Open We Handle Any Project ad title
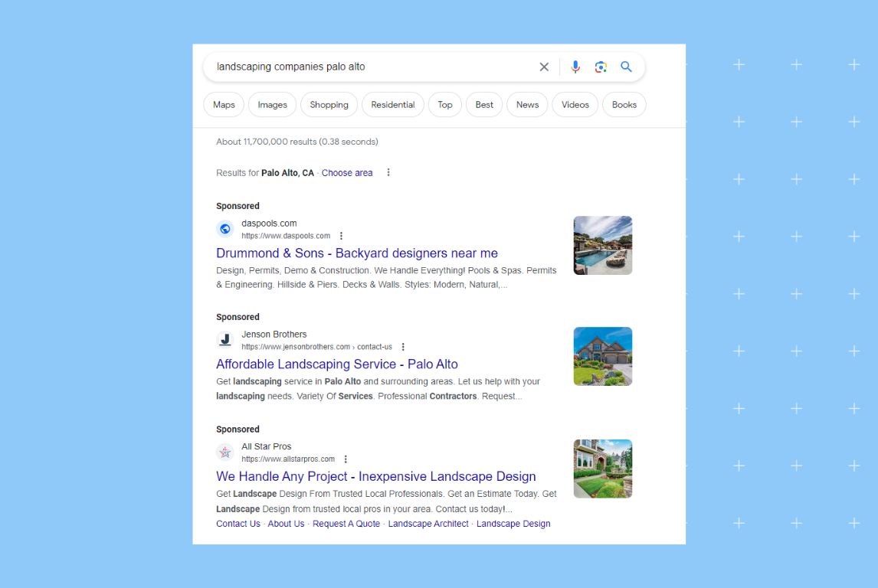 tap(375, 477)
